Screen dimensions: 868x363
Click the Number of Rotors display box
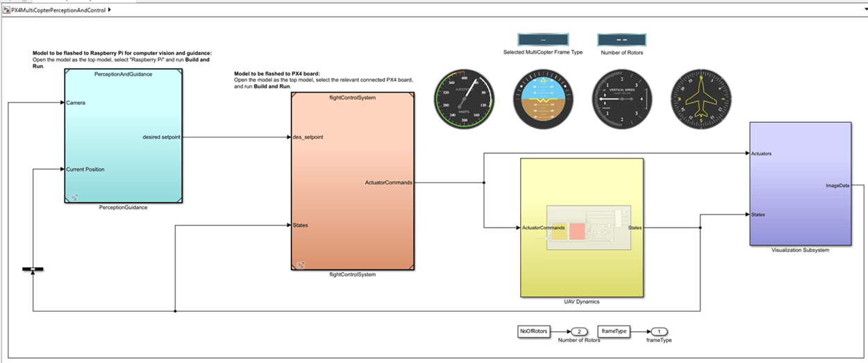coord(622,40)
